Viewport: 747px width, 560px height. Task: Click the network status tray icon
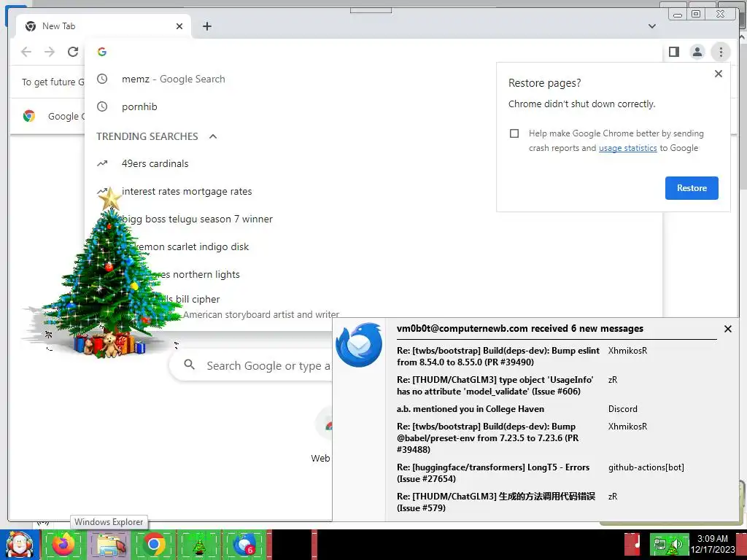tap(660, 544)
